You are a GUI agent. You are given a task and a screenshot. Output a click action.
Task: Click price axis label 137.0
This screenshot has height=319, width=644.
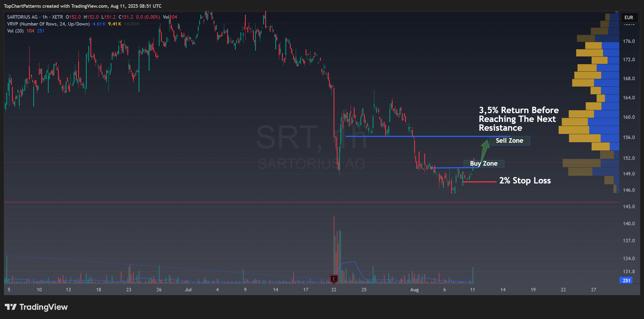click(x=629, y=241)
